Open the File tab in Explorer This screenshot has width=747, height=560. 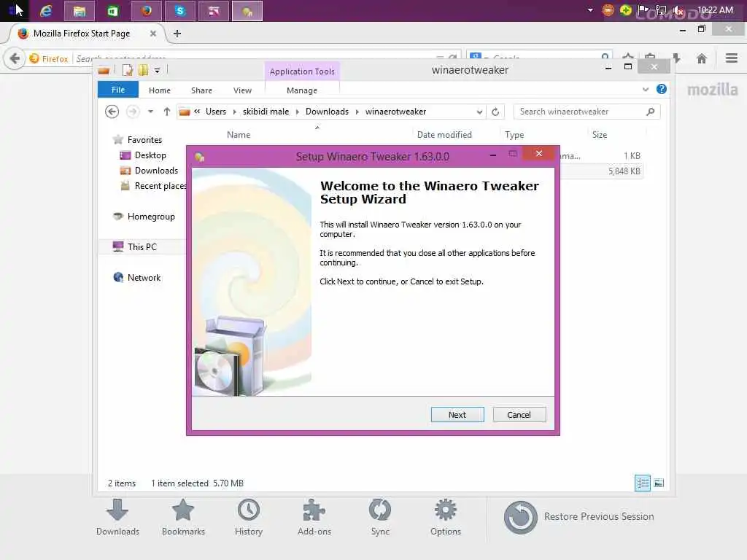[x=117, y=90]
